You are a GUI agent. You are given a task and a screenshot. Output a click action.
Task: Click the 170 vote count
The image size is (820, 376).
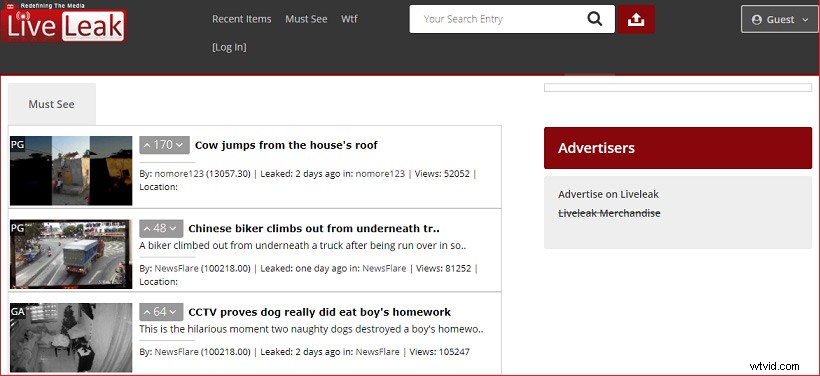click(x=163, y=145)
